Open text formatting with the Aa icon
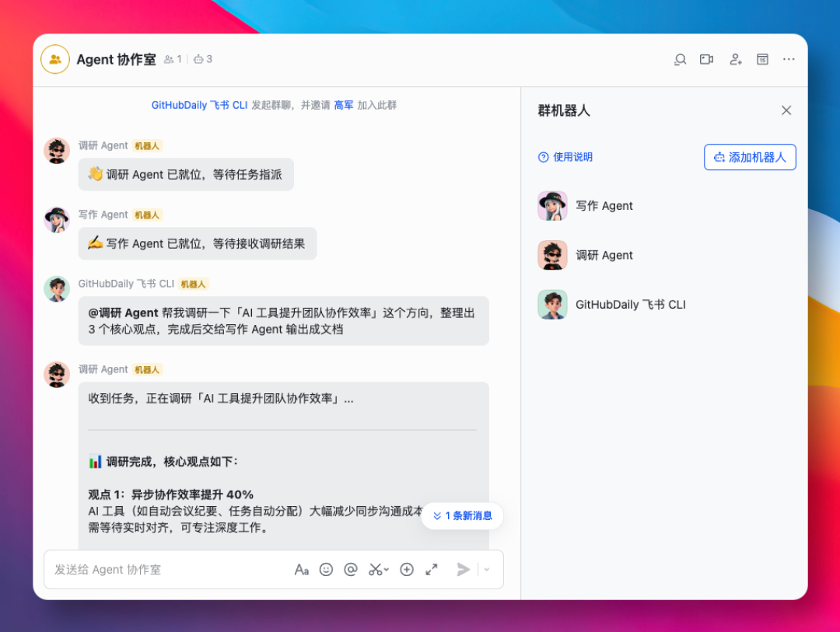 (x=302, y=569)
